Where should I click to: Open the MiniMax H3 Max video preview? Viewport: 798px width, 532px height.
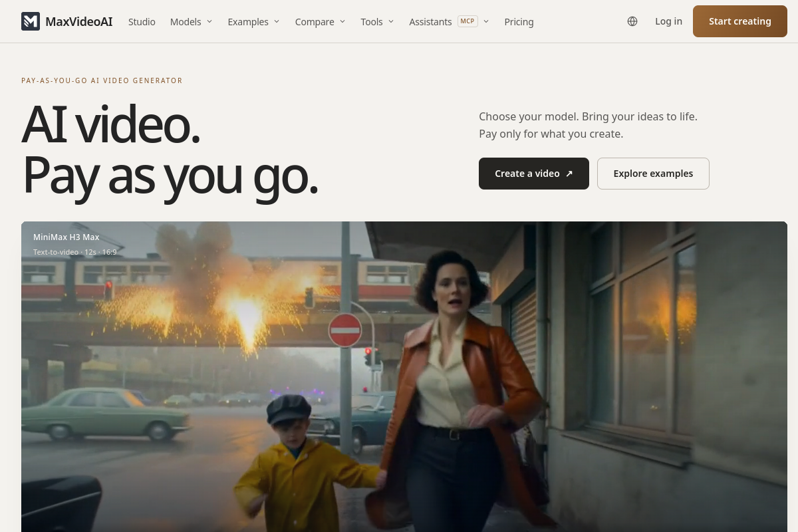point(404,376)
